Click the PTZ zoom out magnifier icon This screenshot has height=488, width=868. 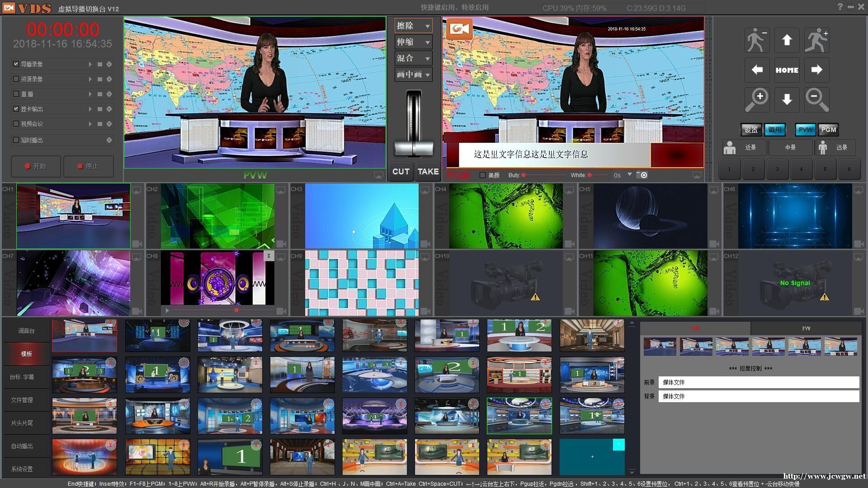[x=816, y=100]
